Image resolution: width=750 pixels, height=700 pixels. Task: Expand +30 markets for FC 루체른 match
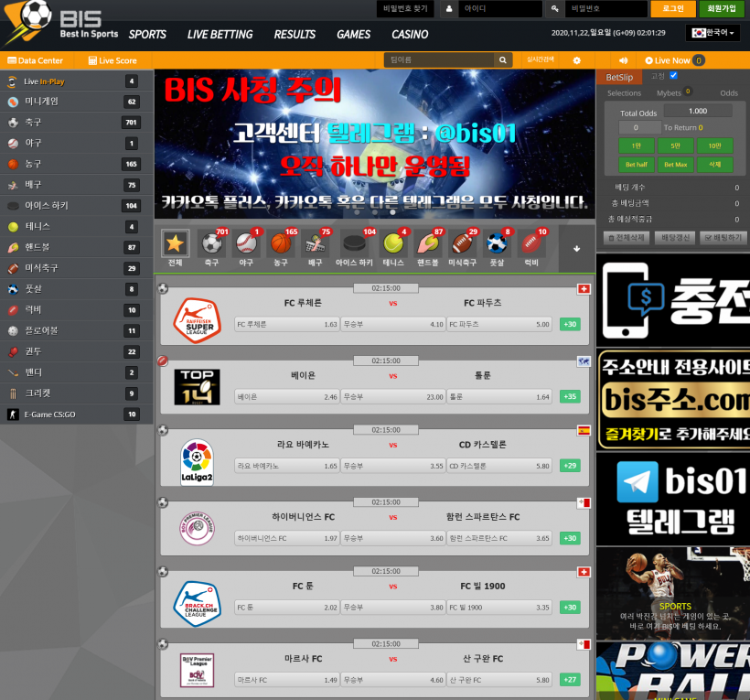click(570, 325)
